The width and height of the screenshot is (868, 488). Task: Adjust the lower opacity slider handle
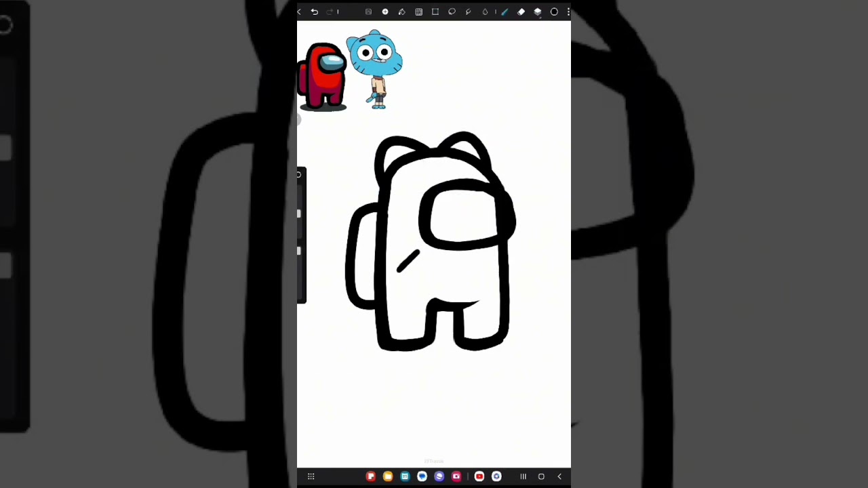299,251
